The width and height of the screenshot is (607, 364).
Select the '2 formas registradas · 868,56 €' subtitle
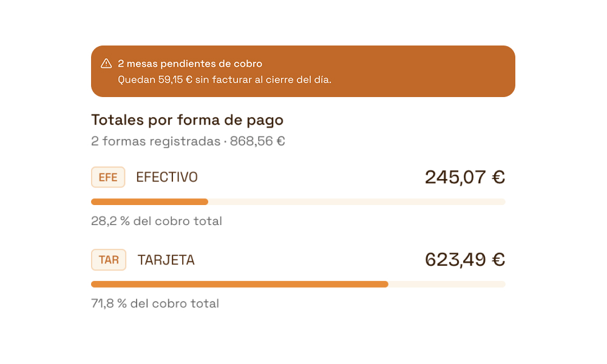coord(188,141)
